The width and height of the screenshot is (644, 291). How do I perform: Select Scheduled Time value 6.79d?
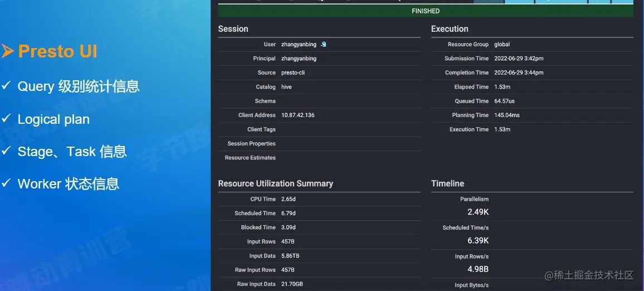pos(289,214)
